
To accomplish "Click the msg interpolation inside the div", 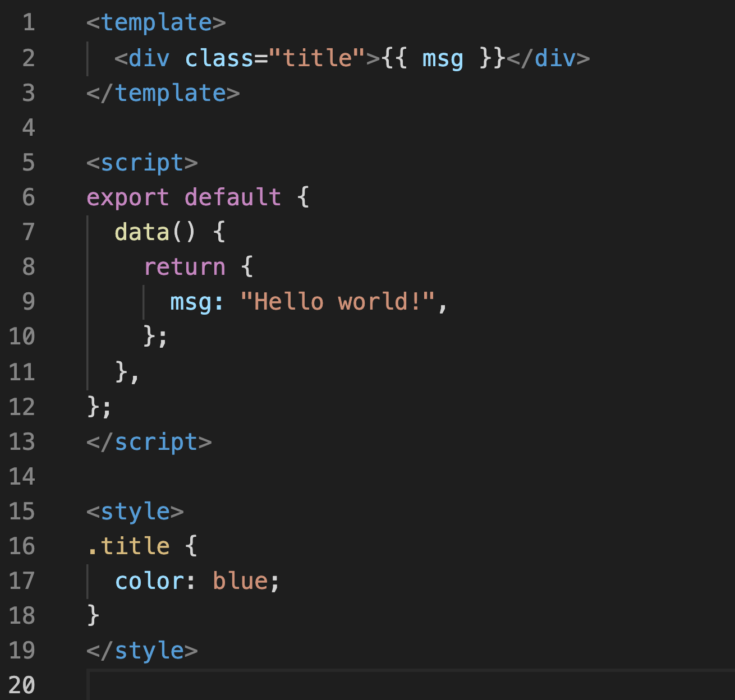I will [x=442, y=57].
